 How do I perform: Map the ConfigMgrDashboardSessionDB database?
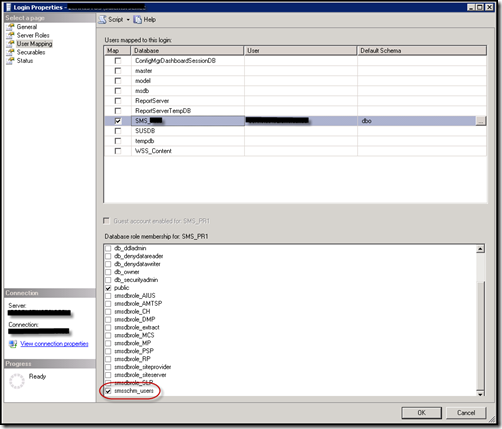click(x=118, y=61)
